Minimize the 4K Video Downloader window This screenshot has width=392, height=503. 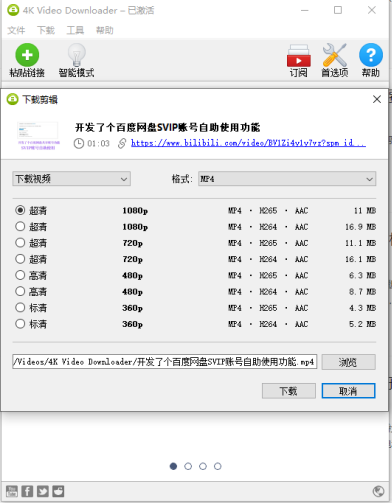305,10
